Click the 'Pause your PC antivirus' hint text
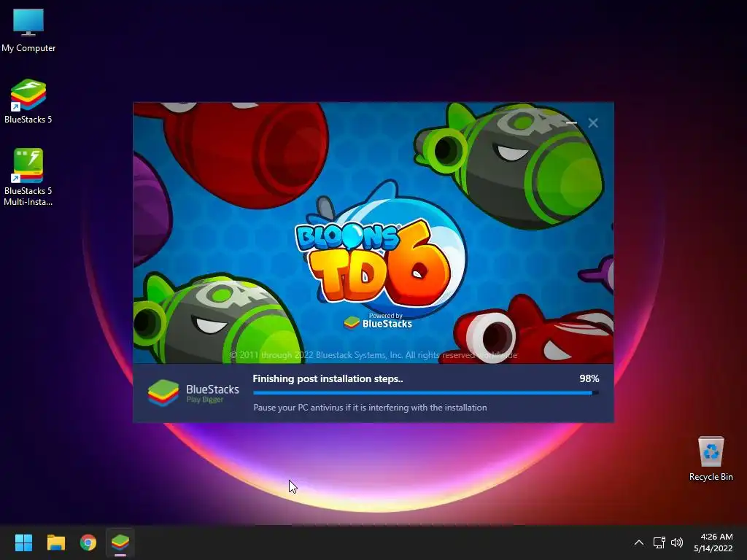Image resolution: width=747 pixels, height=560 pixels. [x=370, y=408]
